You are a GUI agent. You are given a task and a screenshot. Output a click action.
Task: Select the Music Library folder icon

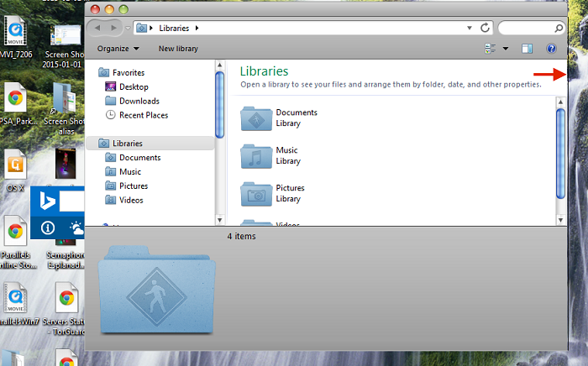(256, 156)
